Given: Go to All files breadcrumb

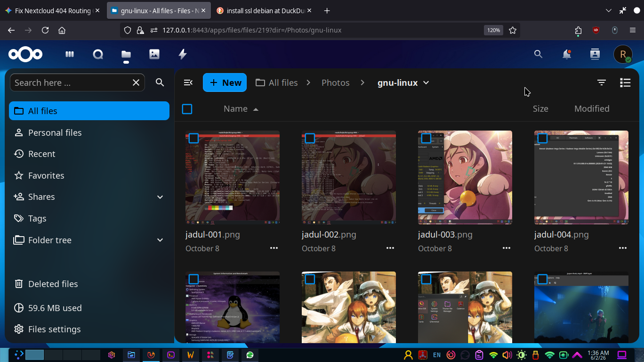Looking at the screenshot, I should (277, 82).
